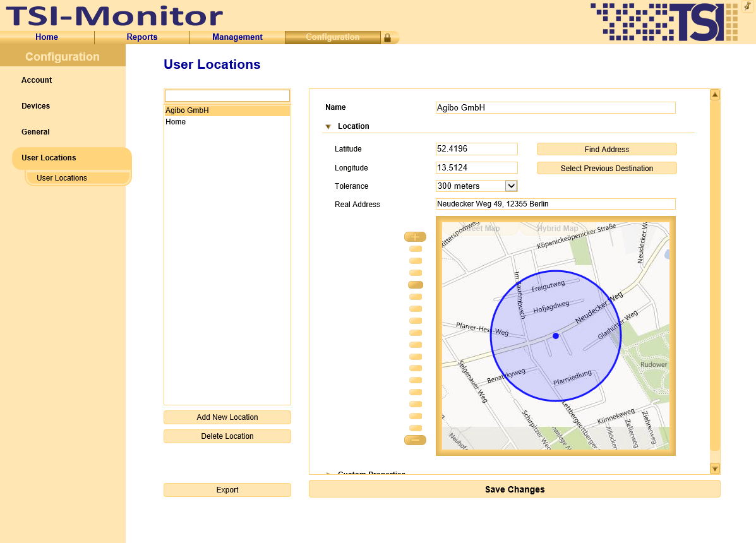Select Agibo GmbH in location list
This screenshot has width=756, height=543.
227,110
